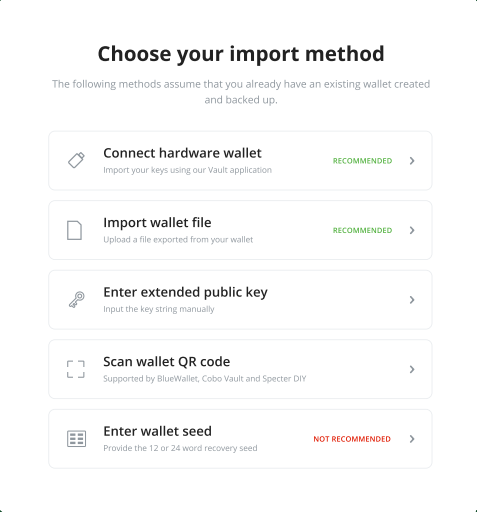Open chevron arrow for Connect hardware wallet

pyautogui.click(x=412, y=161)
